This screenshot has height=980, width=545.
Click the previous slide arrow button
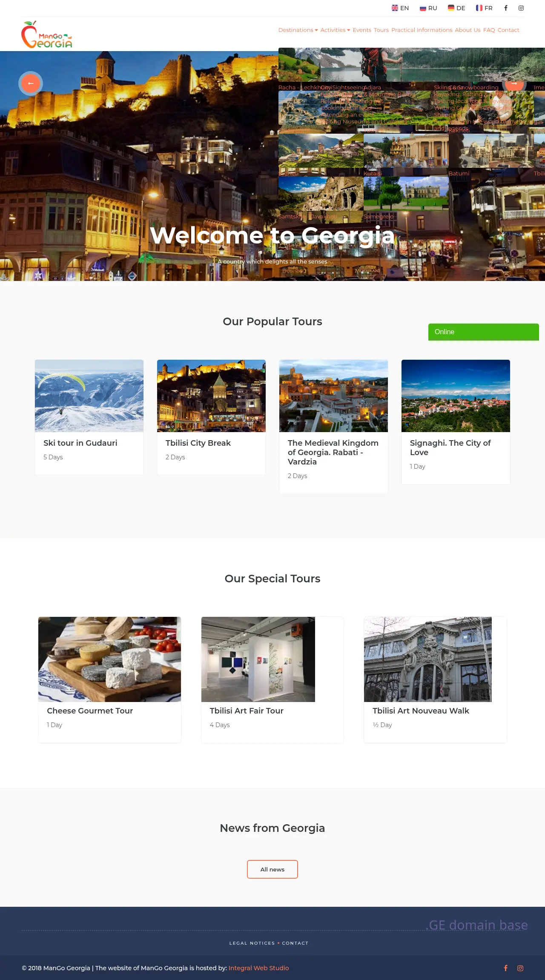pos(31,83)
